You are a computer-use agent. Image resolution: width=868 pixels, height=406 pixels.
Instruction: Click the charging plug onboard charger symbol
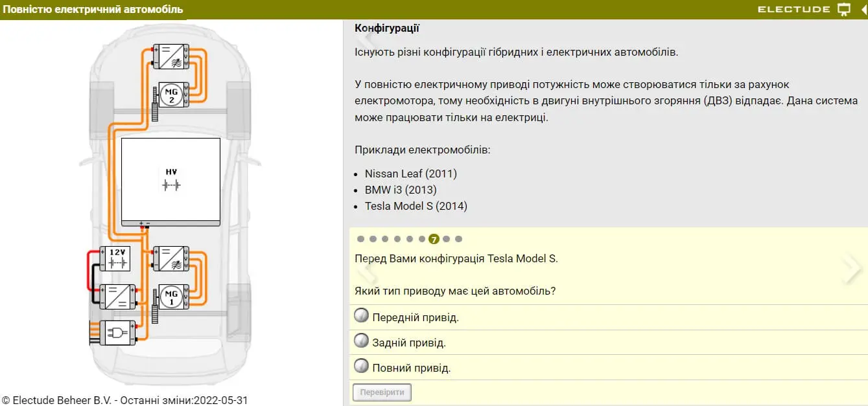coord(117,333)
